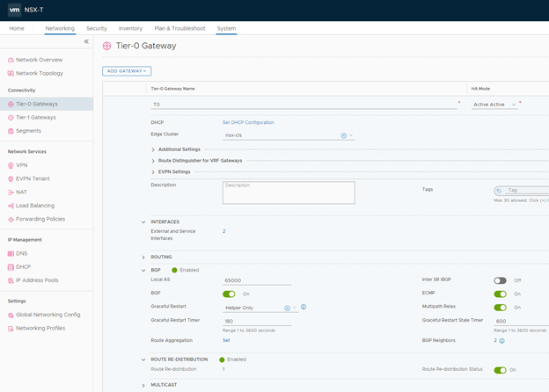Clear the Edge Cluster selection with x icon
This screenshot has height=392, width=549.
[343, 135]
